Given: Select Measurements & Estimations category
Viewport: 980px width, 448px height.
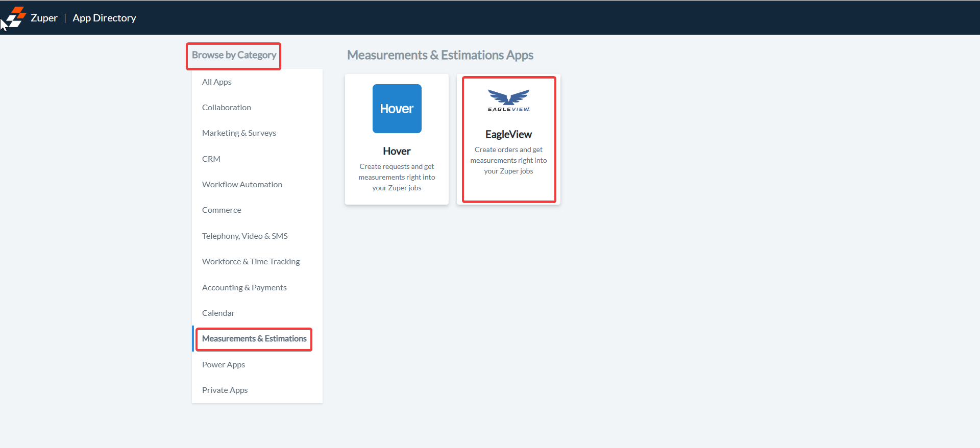Looking at the screenshot, I should coord(257,339).
